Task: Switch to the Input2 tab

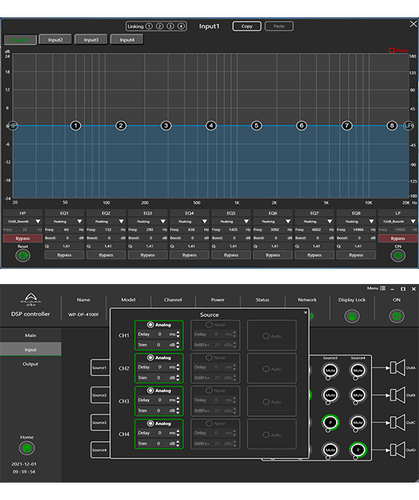Action: pyautogui.click(x=55, y=40)
